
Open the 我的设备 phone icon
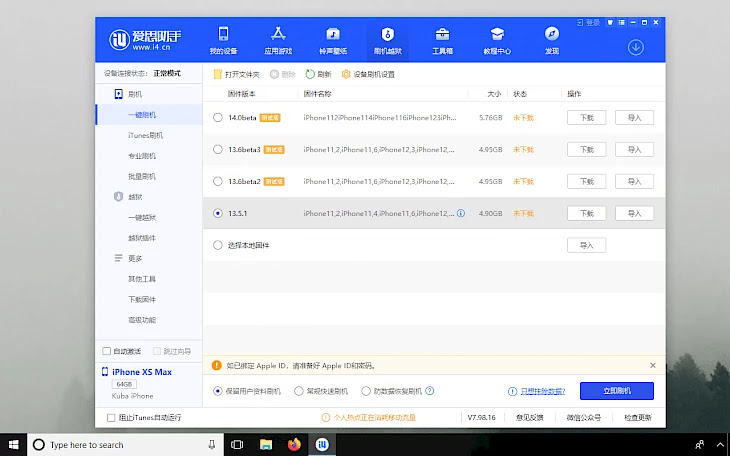pyautogui.click(x=222, y=34)
